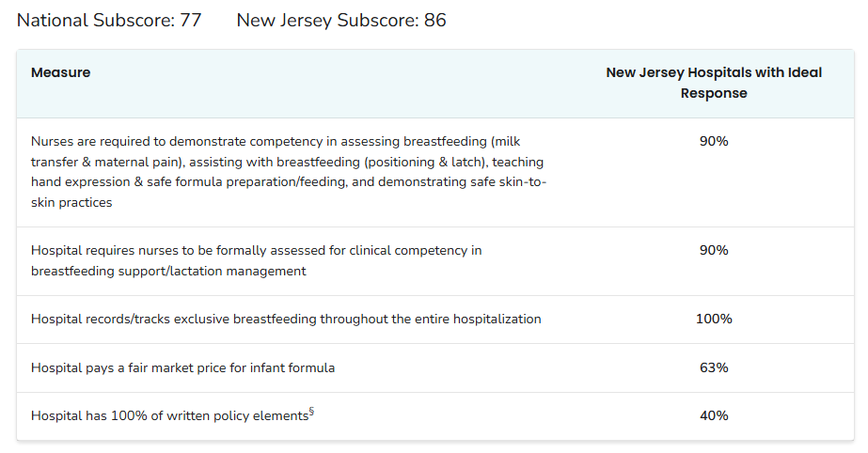Click the 'breastfeeding support/lactation management' text line
Screen dimensions: 868x453
[168, 271]
